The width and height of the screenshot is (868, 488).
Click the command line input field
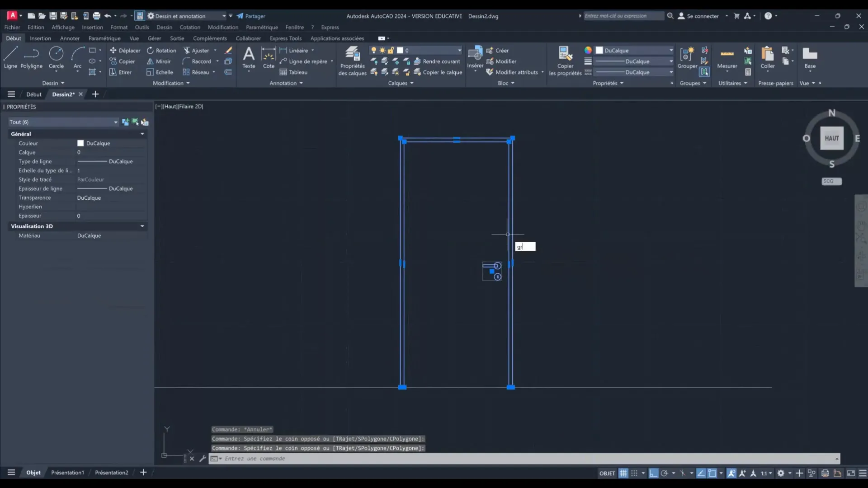point(316,459)
